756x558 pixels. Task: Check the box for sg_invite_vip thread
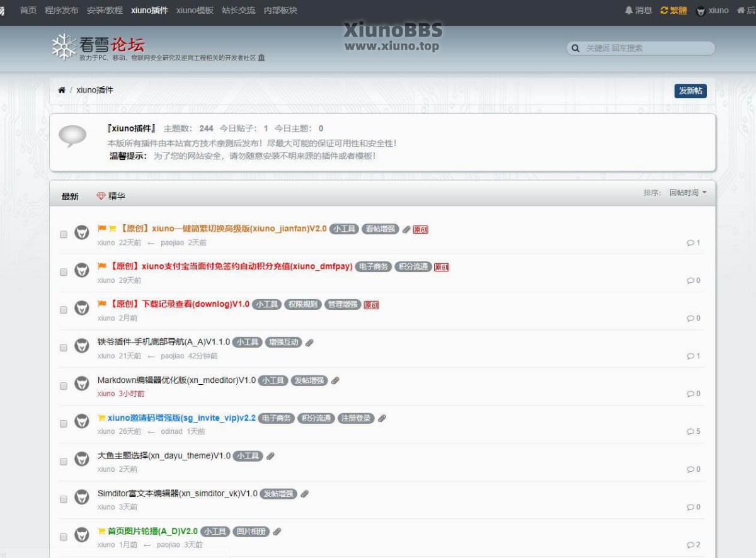[64, 423]
